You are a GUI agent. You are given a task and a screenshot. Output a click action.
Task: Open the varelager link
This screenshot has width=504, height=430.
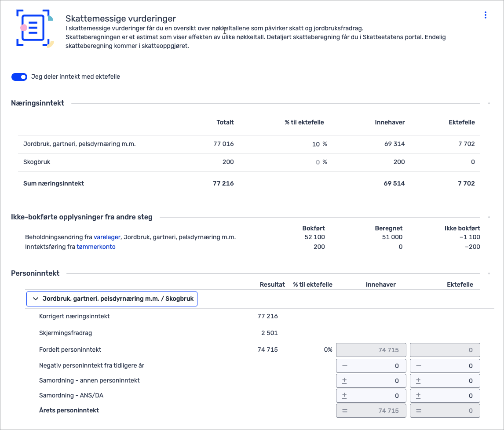click(107, 237)
